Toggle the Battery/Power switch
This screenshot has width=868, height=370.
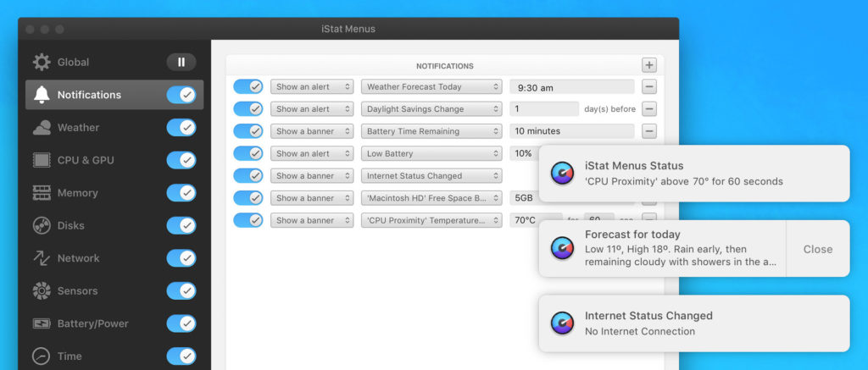tap(181, 323)
